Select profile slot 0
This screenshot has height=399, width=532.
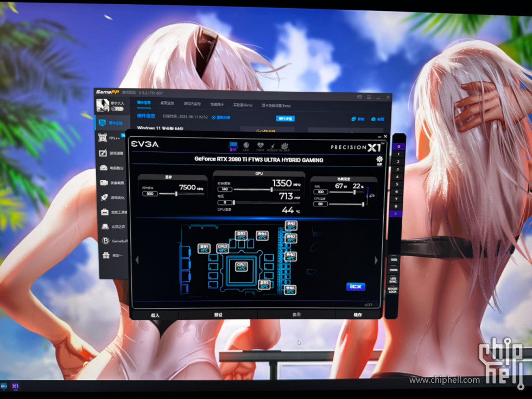(398, 147)
